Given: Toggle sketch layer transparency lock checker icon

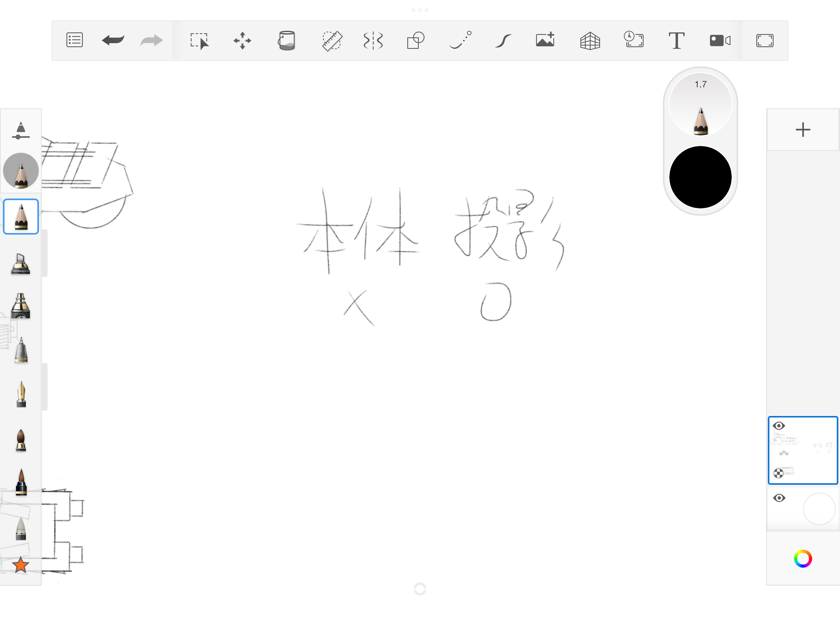Looking at the screenshot, I should pyautogui.click(x=778, y=473).
